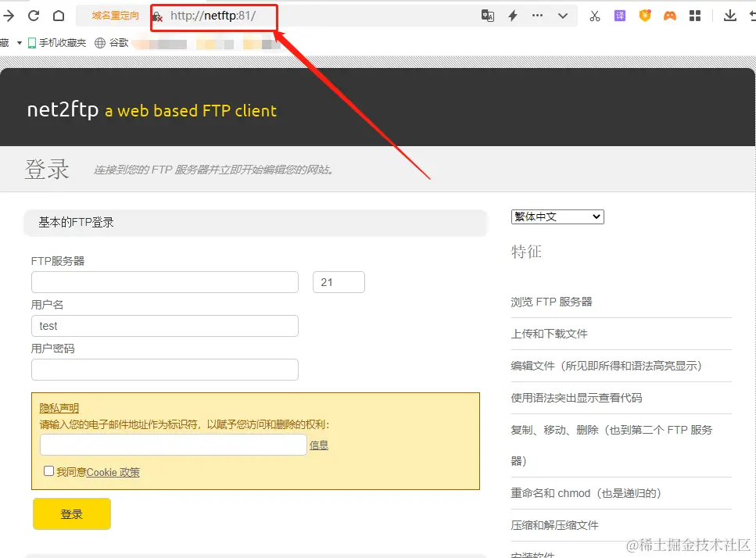756x558 pixels.
Task: Click the browser forward arrow
Action: coord(8,16)
